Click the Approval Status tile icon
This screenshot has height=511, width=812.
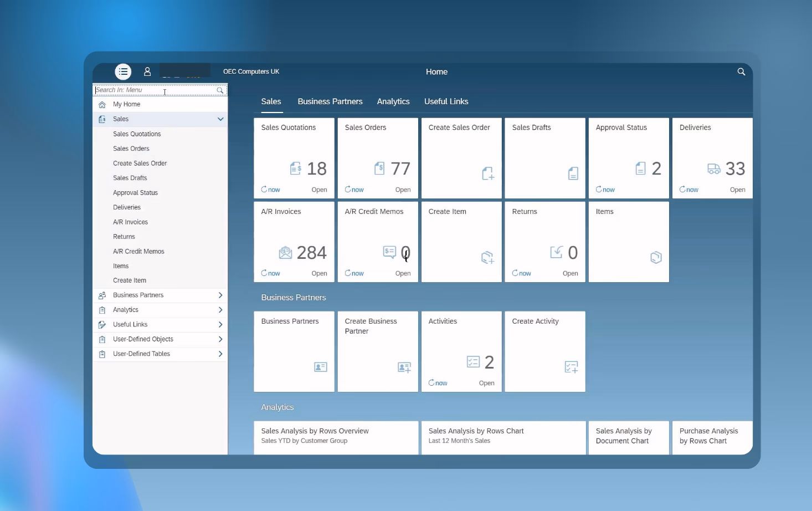point(640,168)
